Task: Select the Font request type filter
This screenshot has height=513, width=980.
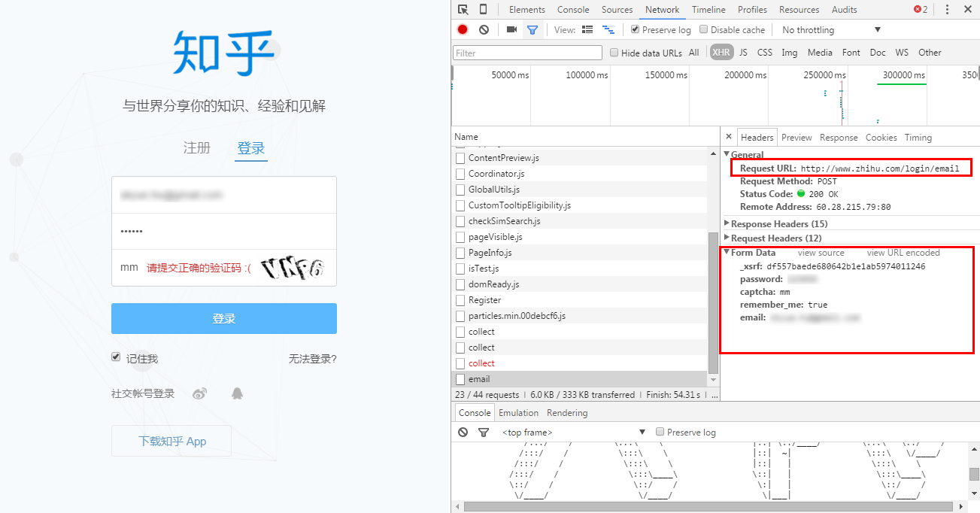Action: [851, 53]
